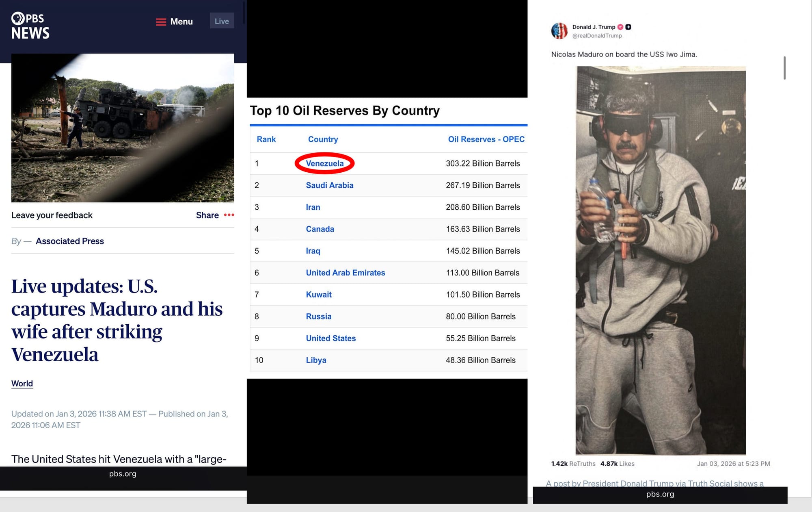
Task: Open the United Arab Emirates link
Action: [346, 273]
